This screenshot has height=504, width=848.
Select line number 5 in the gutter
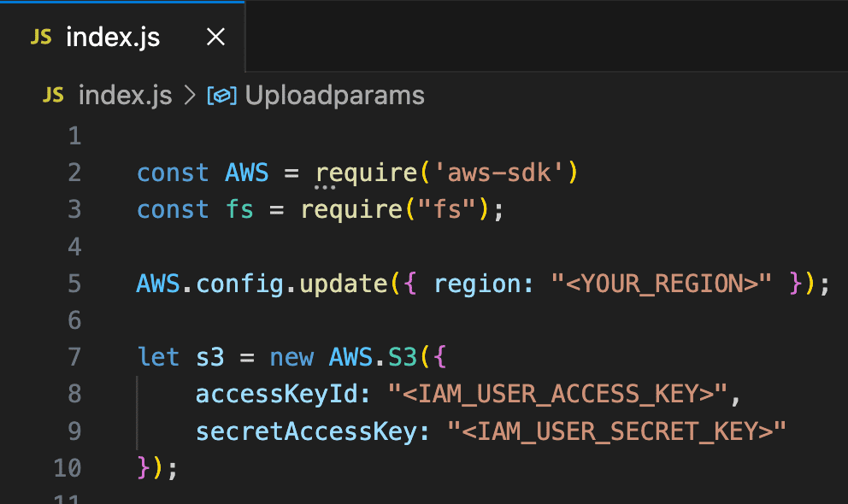coord(74,284)
